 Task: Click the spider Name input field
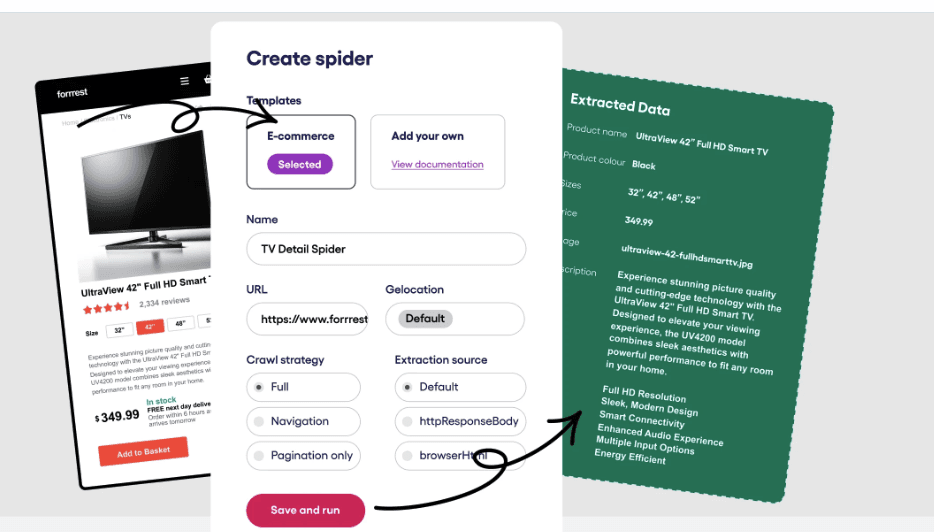[386, 249]
